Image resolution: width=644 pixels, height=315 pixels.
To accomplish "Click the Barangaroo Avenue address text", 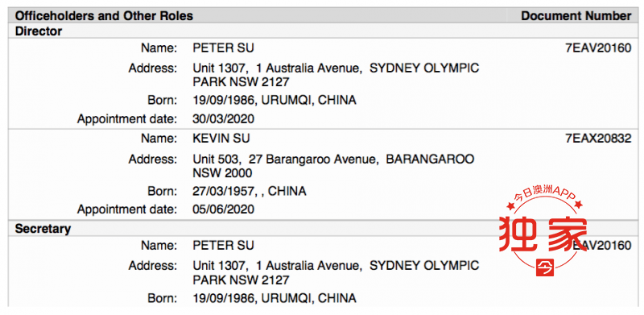I will point(333,166).
